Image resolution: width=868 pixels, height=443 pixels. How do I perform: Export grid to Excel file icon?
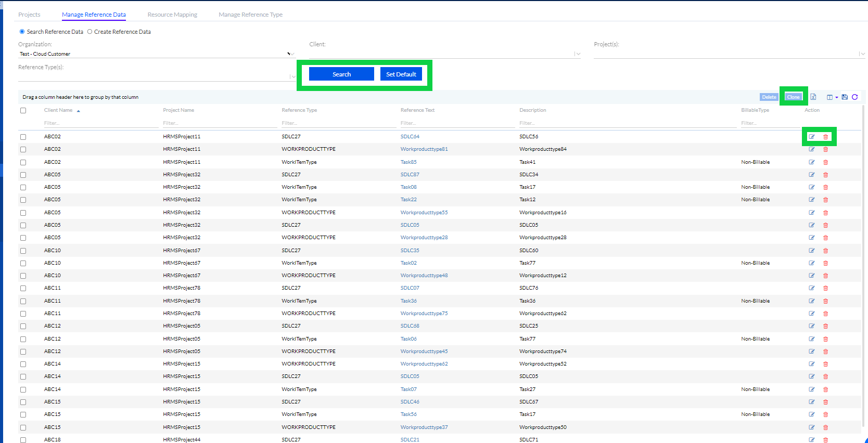pos(813,97)
